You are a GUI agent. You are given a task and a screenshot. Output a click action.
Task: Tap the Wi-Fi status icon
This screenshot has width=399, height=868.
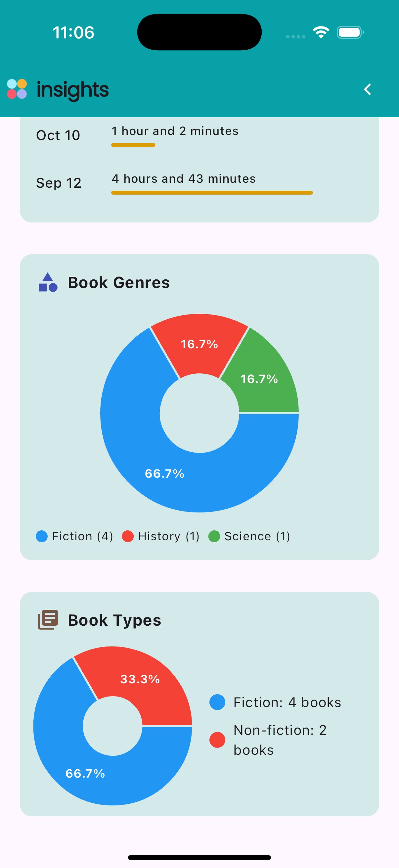(x=321, y=32)
